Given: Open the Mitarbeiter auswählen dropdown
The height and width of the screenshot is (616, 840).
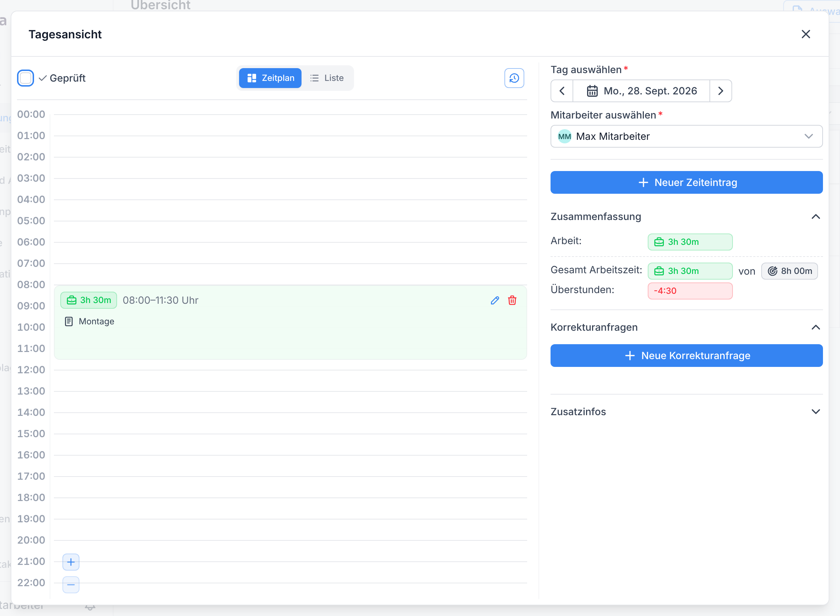Looking at the screenshot, I should point(686,136).
